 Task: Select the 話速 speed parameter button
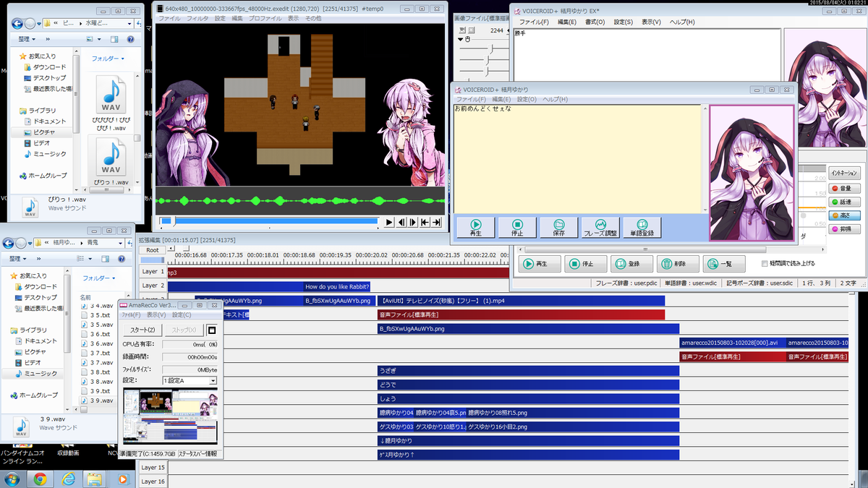[x=845, y=202]
